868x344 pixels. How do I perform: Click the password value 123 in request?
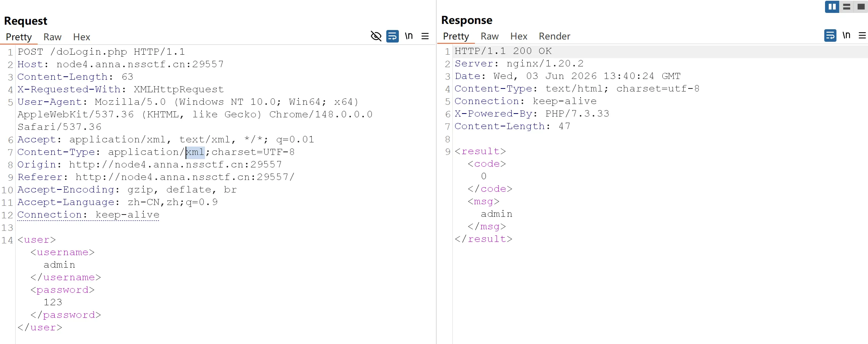(x=53, y=302)
